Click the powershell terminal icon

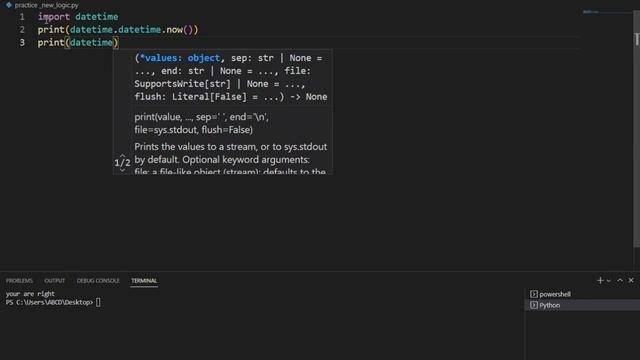coord(533,294)
